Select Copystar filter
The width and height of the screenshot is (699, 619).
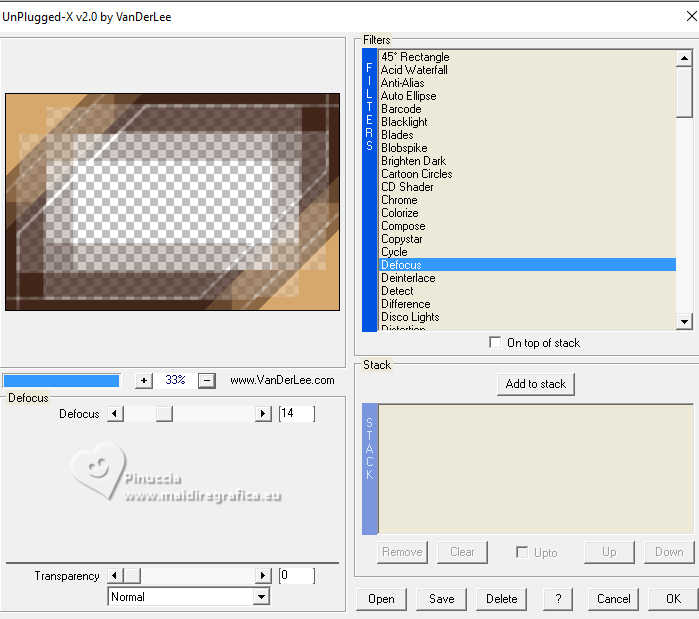527,239
